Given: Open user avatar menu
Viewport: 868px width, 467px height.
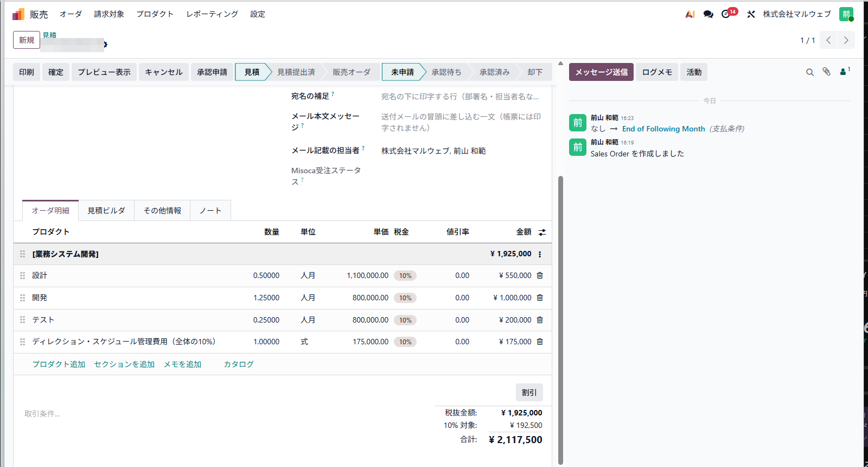Looking at the screenshot, I should [846, 14].
